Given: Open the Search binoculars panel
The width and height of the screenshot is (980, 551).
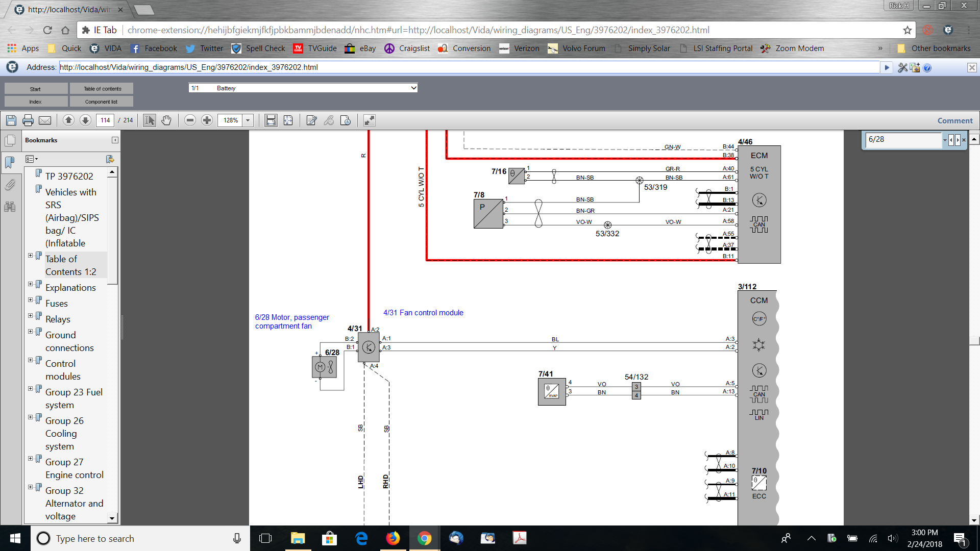Looking at the screenshot, I should [x=10, y=207].
